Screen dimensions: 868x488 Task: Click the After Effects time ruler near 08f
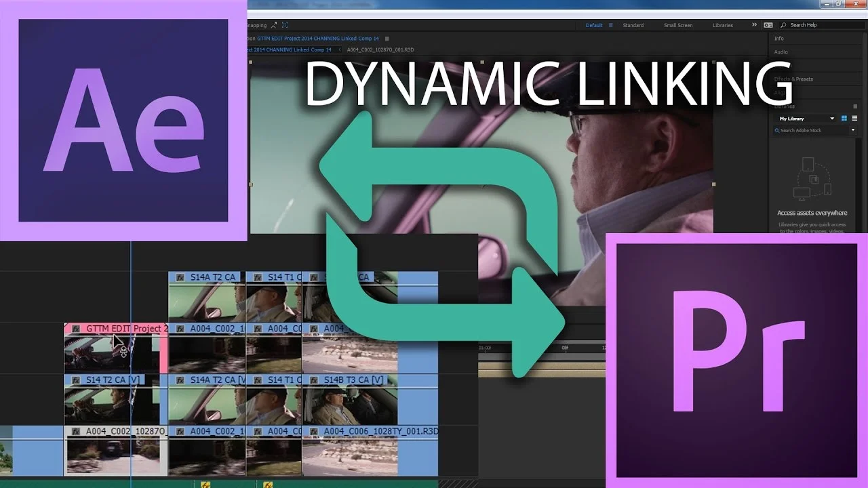(x=565, y=348)
